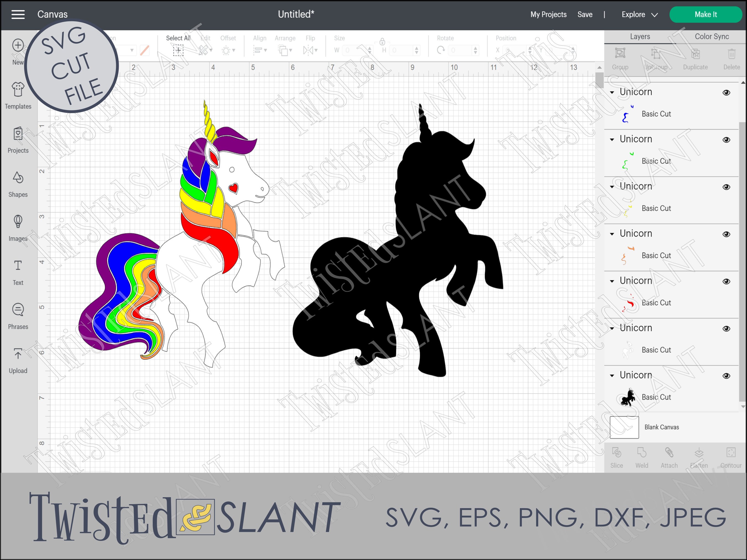Image resolution: width=747 pixels, height=560 pixels.
Task: Hide the blue Unicorn layer
Action: (727, 92)
